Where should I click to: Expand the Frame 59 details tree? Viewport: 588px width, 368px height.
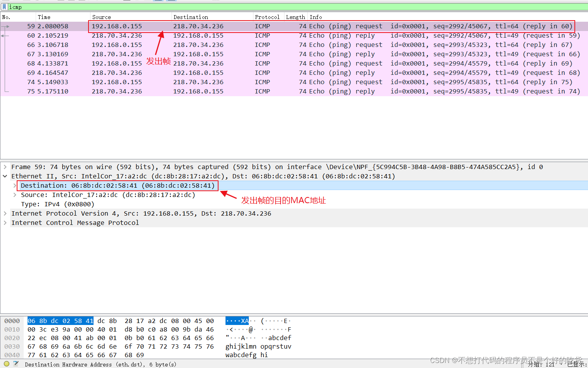pyautogui.click(x=5, y=167)
